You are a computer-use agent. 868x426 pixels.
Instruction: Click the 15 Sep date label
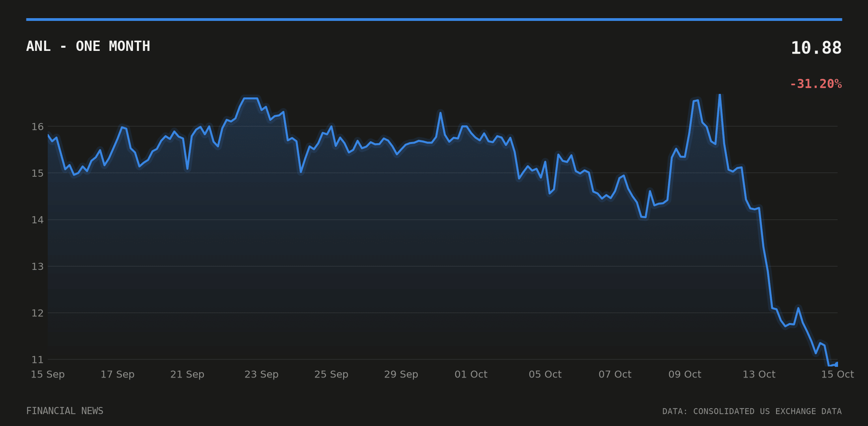tap(48, 374)
